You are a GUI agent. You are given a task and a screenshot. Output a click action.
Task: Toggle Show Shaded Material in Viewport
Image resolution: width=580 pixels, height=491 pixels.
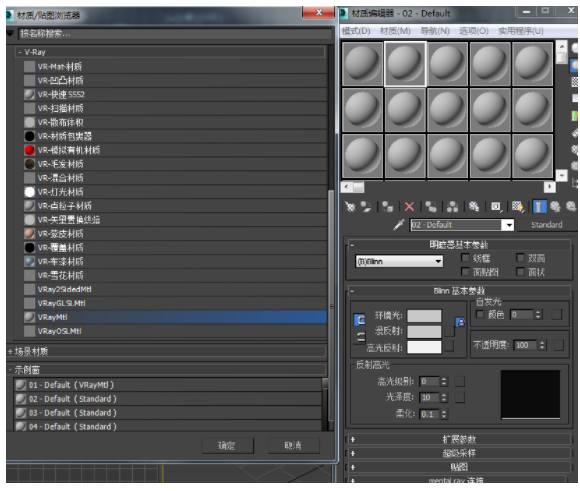pyautogui.click(x=517, y=206)
